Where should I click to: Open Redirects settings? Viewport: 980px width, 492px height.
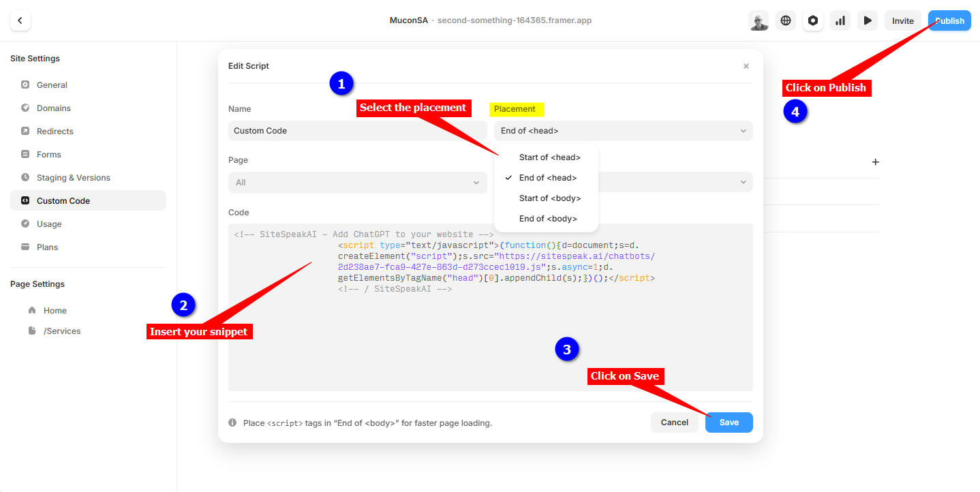click(88, 132)
